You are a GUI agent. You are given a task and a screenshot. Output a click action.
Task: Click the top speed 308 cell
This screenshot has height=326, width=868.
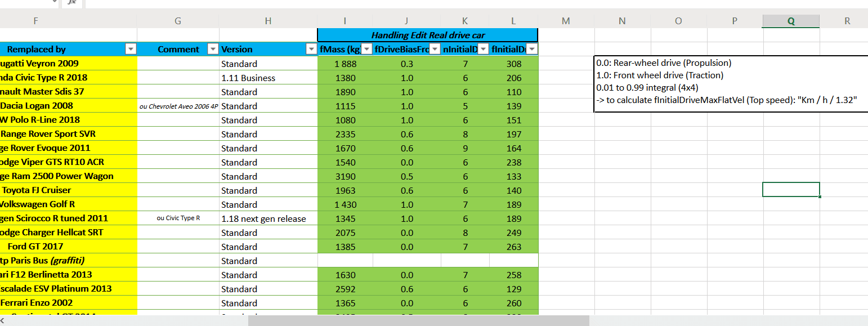514,64
